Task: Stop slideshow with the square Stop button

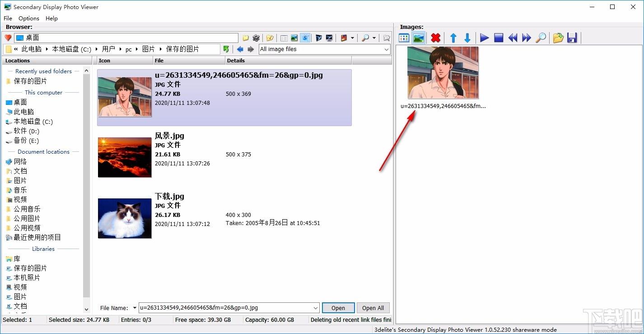Action: point(499,38)
